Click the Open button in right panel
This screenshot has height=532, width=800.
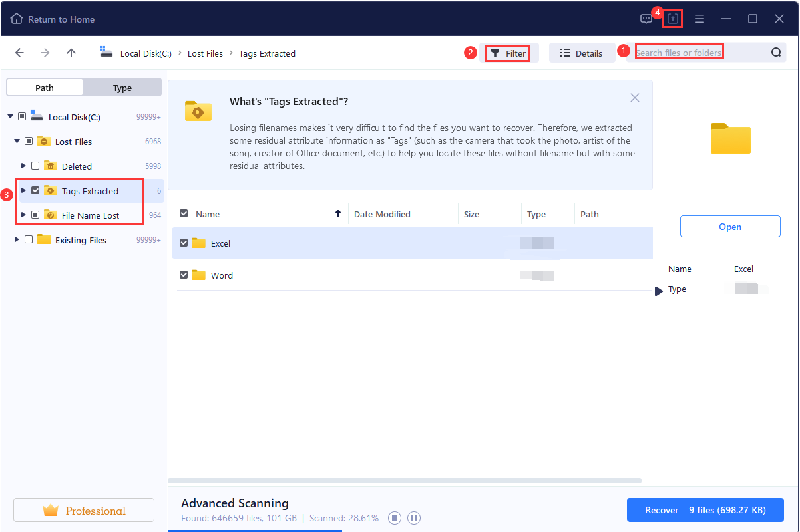(730, 226)
